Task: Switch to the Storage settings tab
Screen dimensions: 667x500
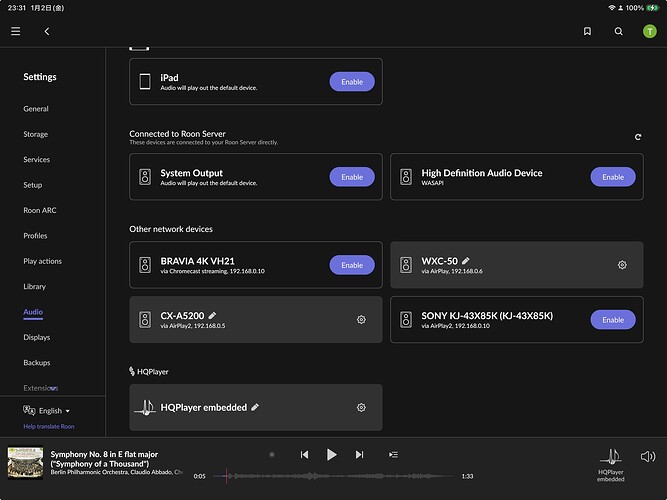Action: click(36, 134)
